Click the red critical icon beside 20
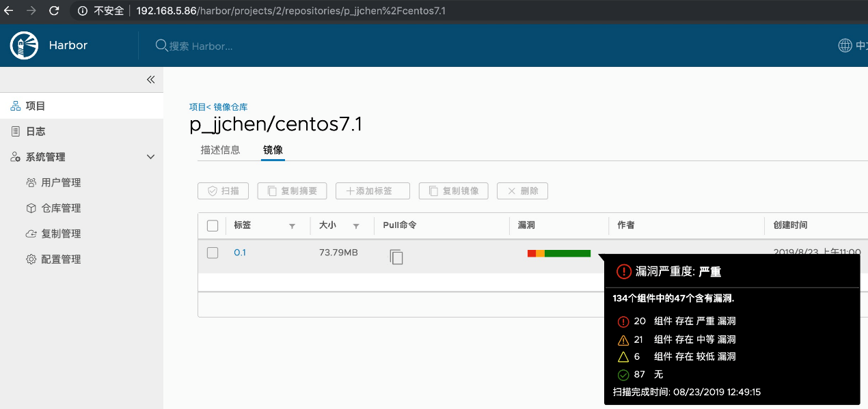868x409 pixels. pos(623,322)
